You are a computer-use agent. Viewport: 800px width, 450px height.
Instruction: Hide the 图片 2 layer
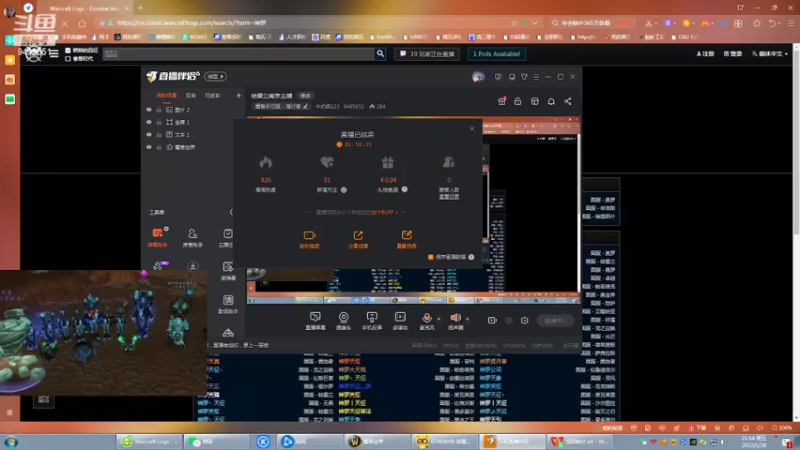149,110
